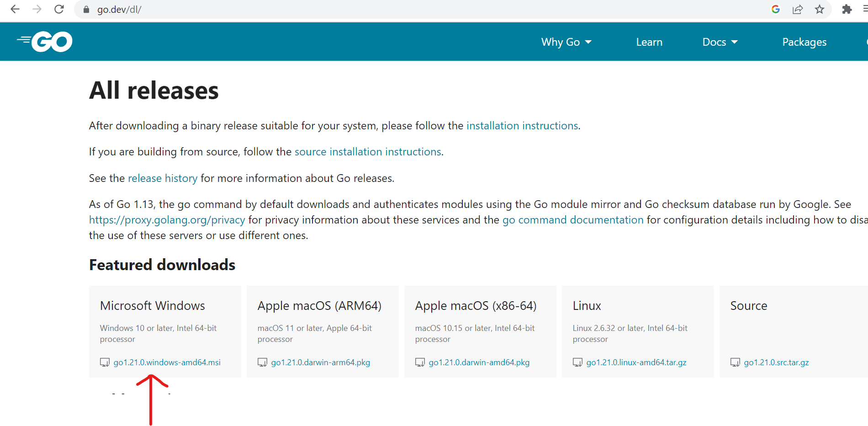Download go1.21.0.src.tar.gz
Viewport: 868px width, 426px height.
point(776,362)
